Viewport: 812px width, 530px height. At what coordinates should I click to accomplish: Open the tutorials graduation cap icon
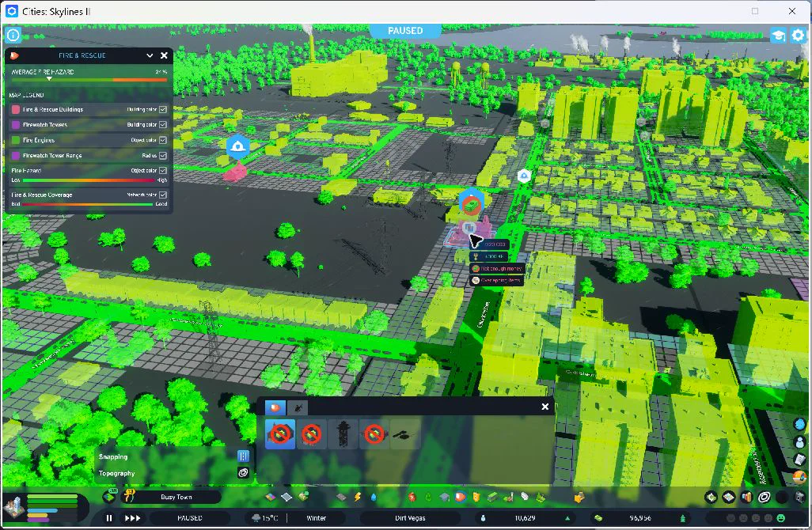tap(778, 35)
